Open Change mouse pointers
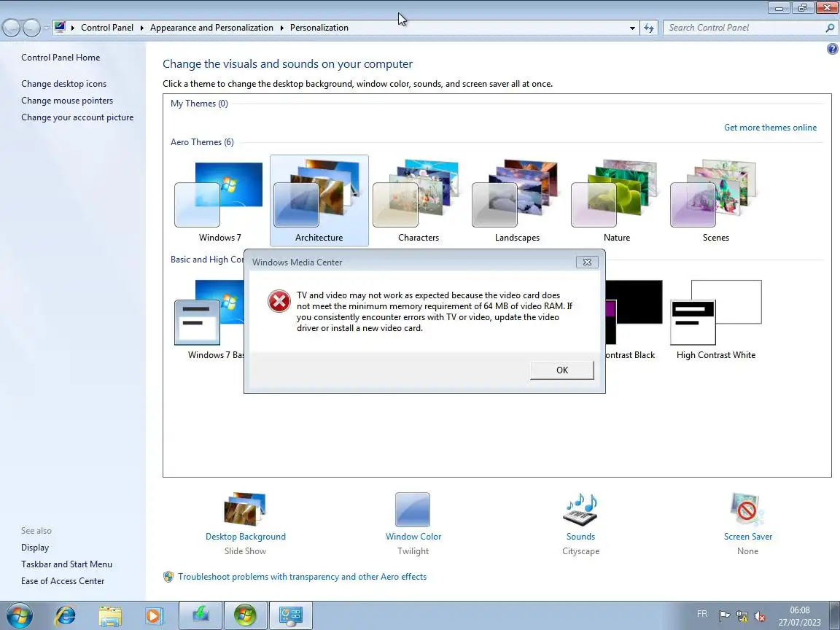This screenshot has height=630, width=840. [67, 100]
